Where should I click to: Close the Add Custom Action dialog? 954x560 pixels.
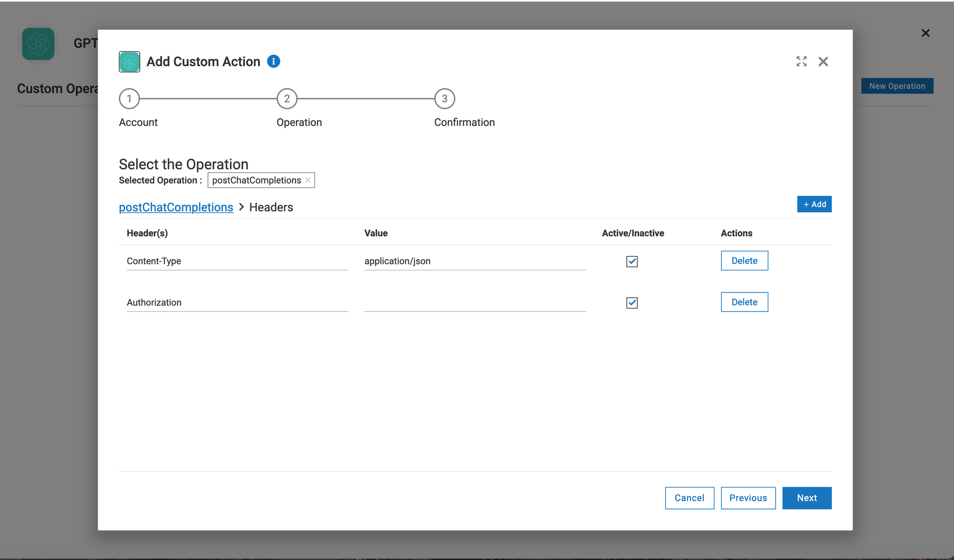tap(823, 62)
